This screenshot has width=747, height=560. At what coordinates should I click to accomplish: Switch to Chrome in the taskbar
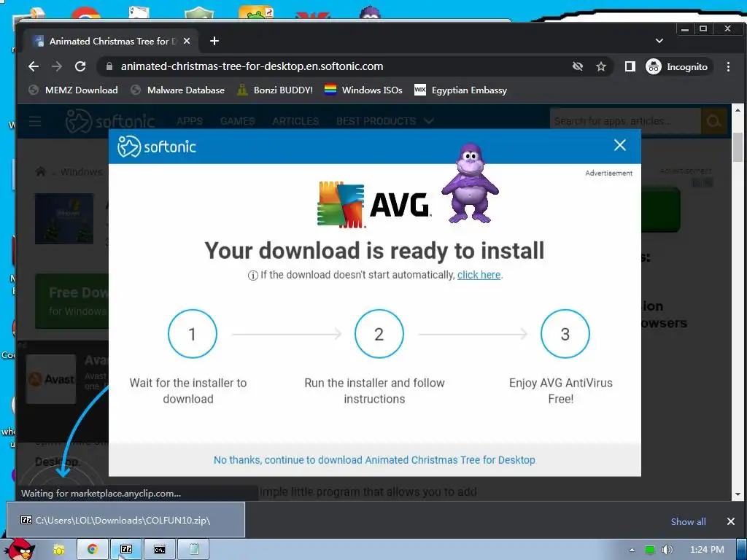93,550
